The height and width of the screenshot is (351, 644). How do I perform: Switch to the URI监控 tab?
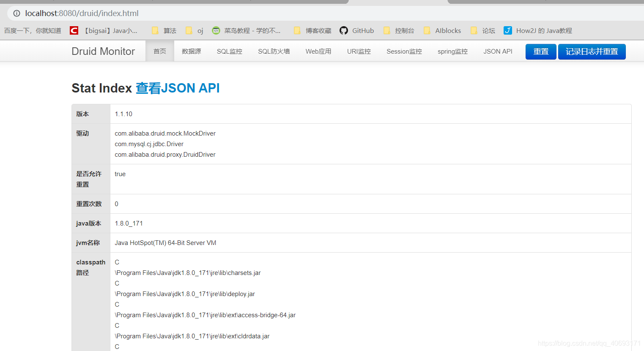coord(359,51)
